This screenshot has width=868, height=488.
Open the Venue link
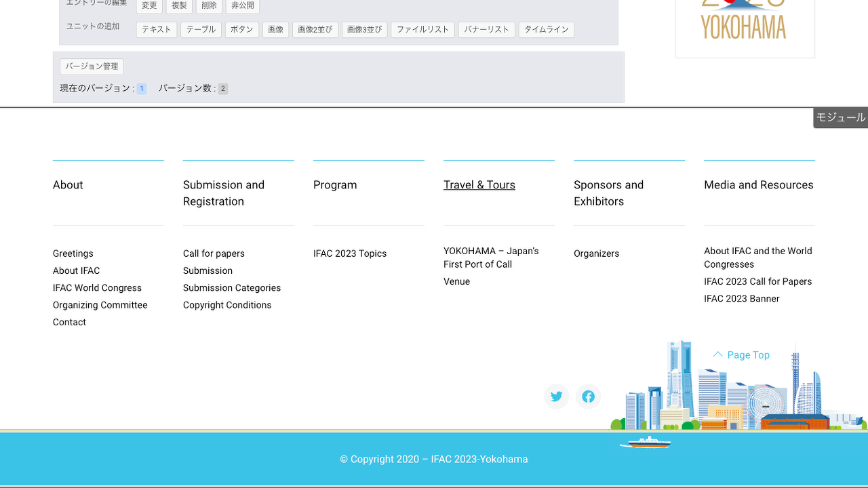pyautogui.click(x=456, y=281)
